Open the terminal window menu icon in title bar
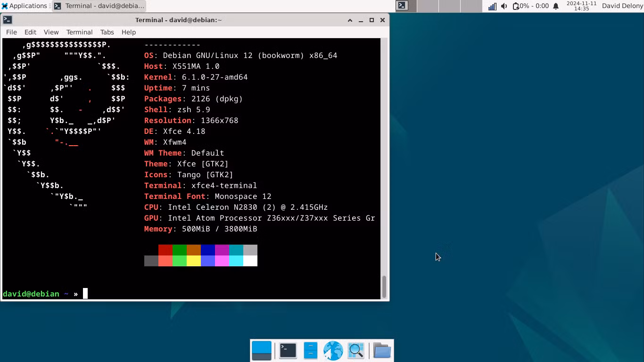 click(8, 20)
